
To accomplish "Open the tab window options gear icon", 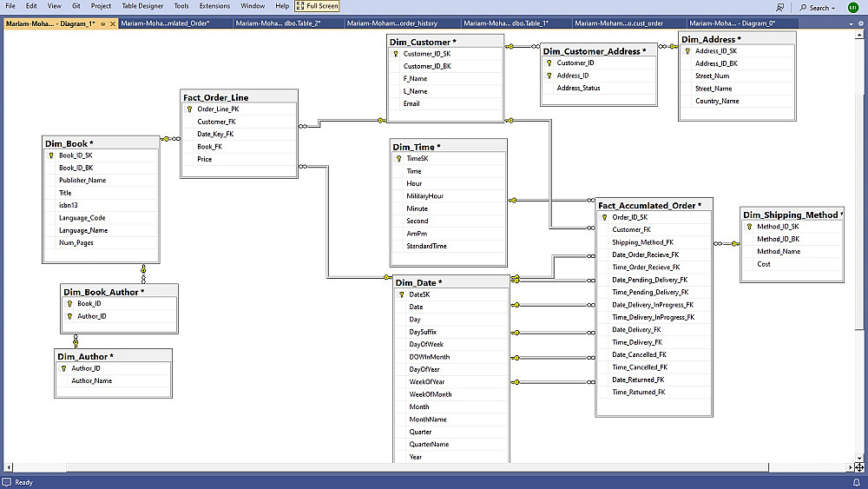I will click(861, 23).
